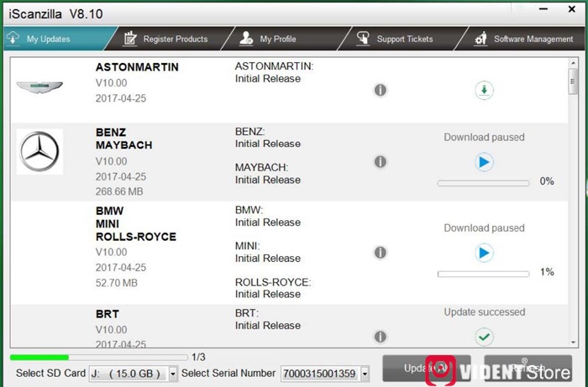Image resolution: width=588 pixels, height=387 pixels.
Task: Click the Refresh button
Action: [x=528, y=369]
